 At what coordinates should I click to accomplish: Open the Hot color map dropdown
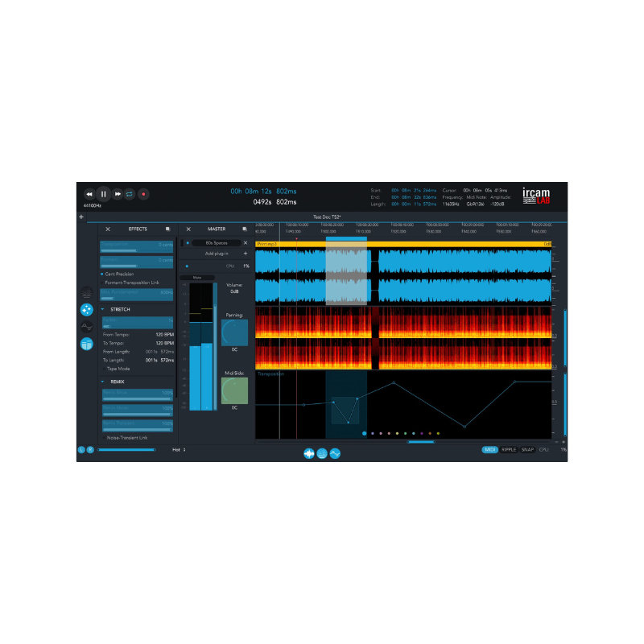[179, 450]
